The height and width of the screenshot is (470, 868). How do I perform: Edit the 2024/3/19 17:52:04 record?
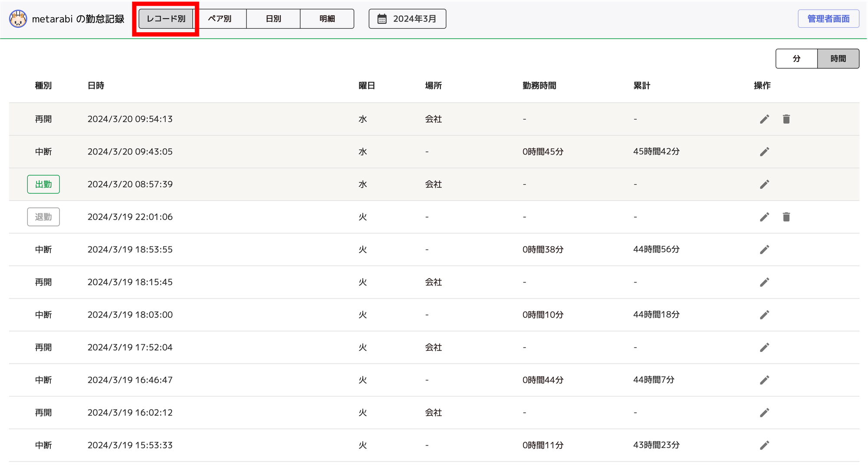click(x=764, y=347)
